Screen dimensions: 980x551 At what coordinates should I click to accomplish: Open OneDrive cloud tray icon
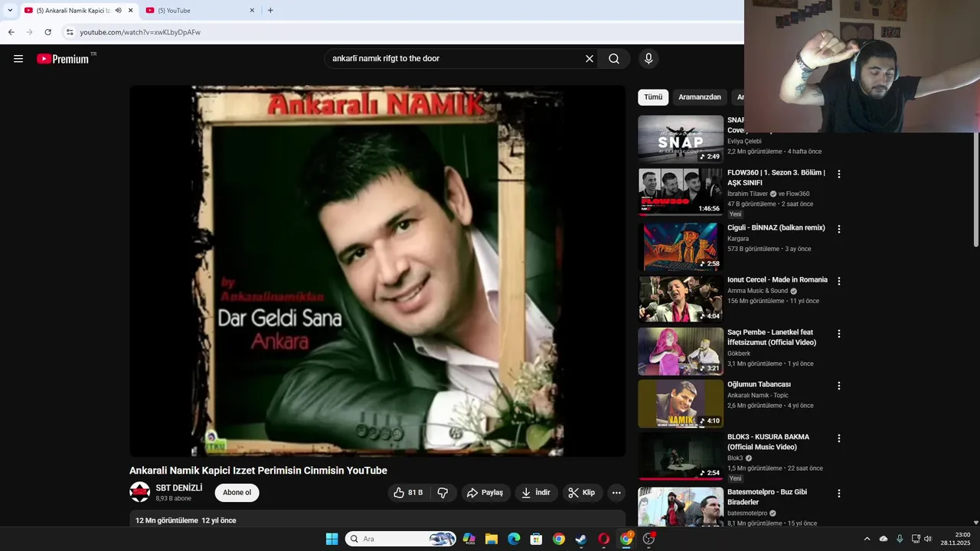[884, 539]
